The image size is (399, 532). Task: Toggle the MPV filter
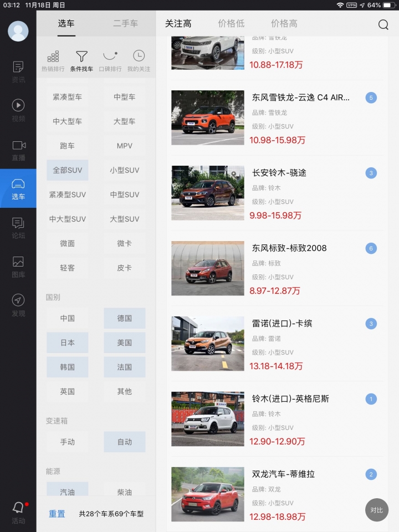click(x=125, y=146)
